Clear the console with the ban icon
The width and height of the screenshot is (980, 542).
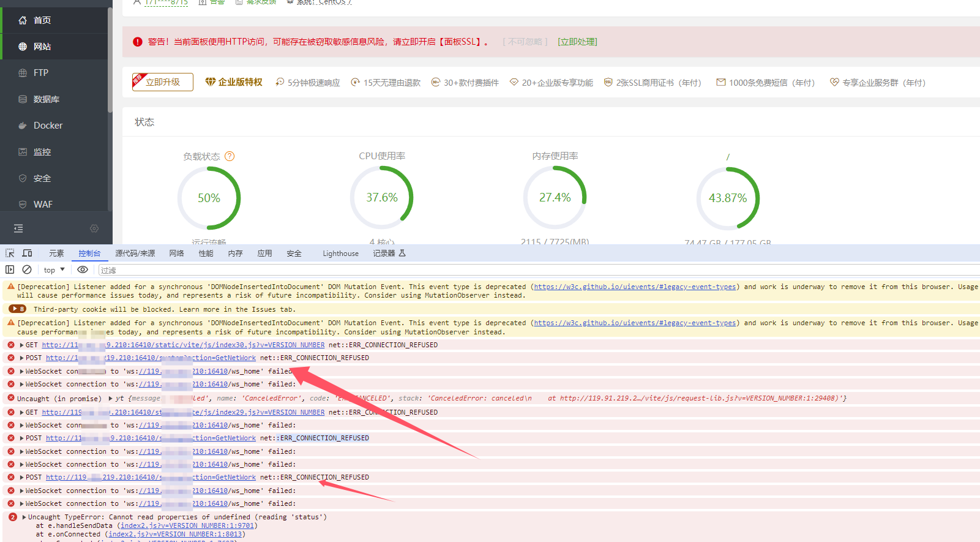[27, 269]
